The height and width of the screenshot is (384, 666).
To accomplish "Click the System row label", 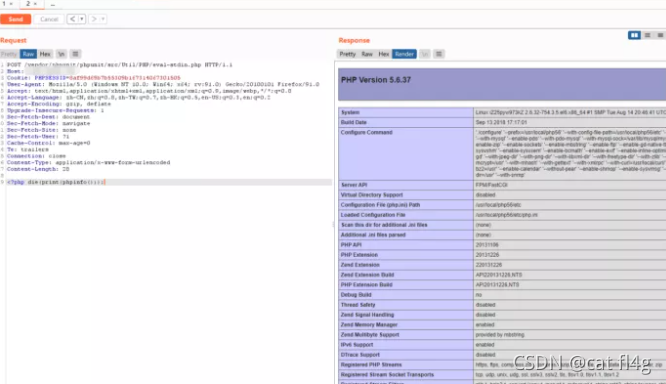I will coord(350,113).
